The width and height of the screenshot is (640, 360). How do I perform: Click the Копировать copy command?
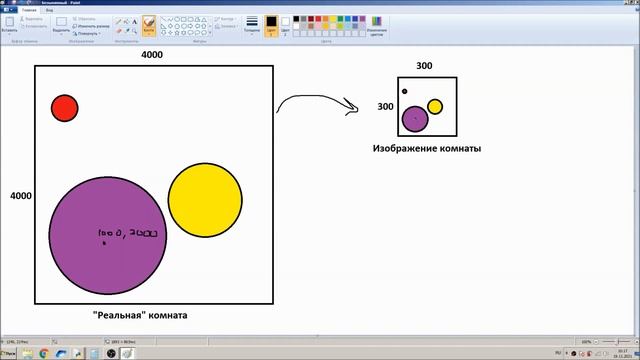33,26
